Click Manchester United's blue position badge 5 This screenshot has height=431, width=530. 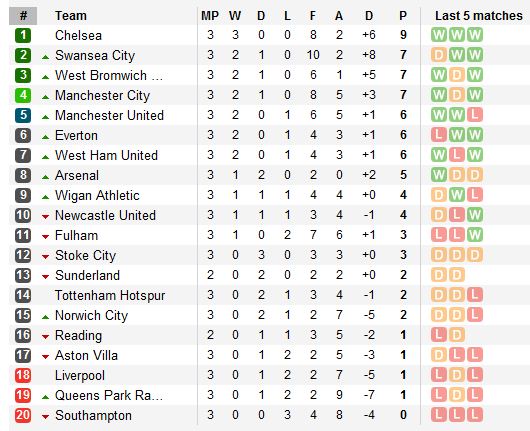(23, 115)
